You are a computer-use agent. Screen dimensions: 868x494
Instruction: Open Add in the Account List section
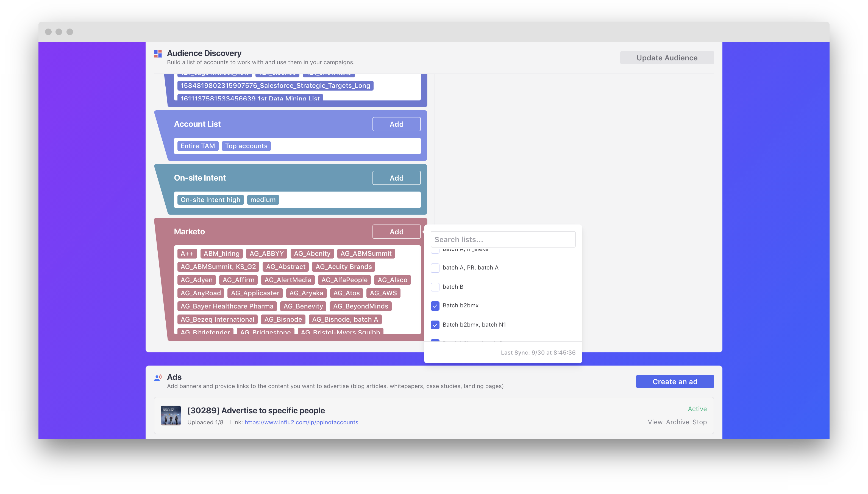coord(396,124)
